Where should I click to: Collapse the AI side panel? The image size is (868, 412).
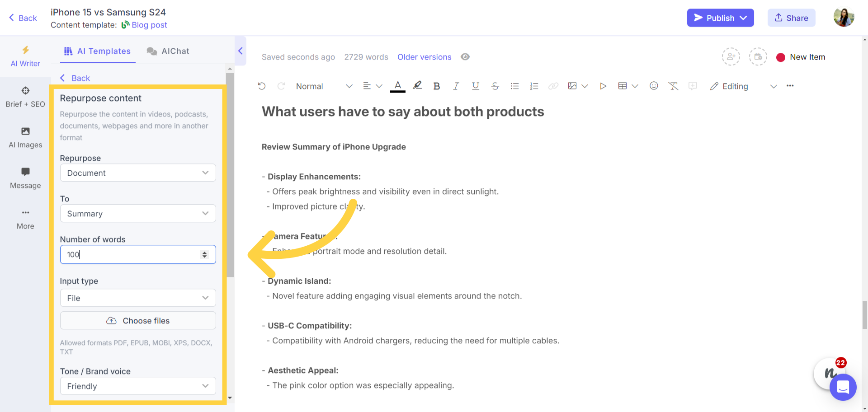pos(241,51)
